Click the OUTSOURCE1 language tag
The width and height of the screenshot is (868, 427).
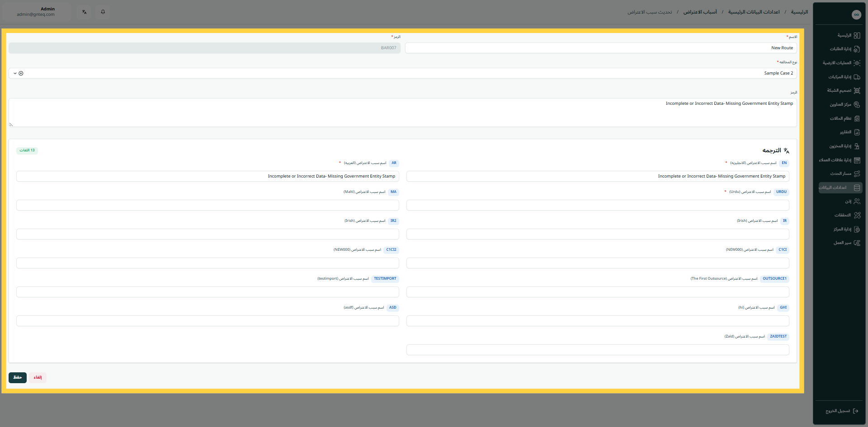click(775, 279)
